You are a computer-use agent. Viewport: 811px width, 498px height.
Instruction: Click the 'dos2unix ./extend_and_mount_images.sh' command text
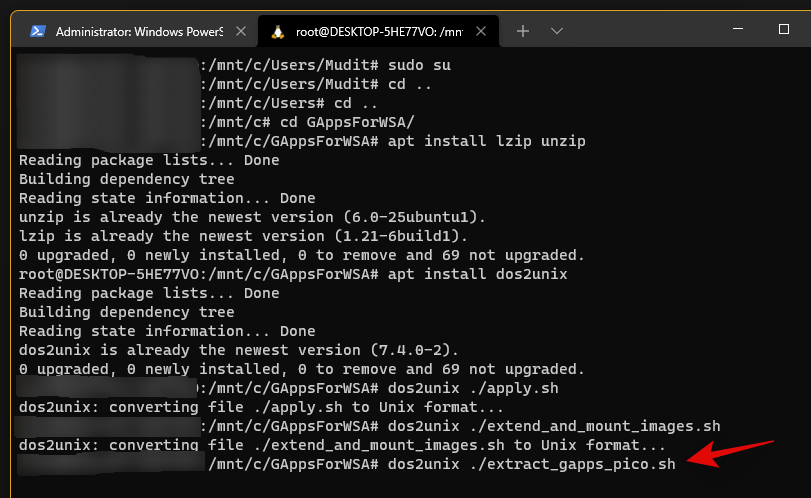553,426
